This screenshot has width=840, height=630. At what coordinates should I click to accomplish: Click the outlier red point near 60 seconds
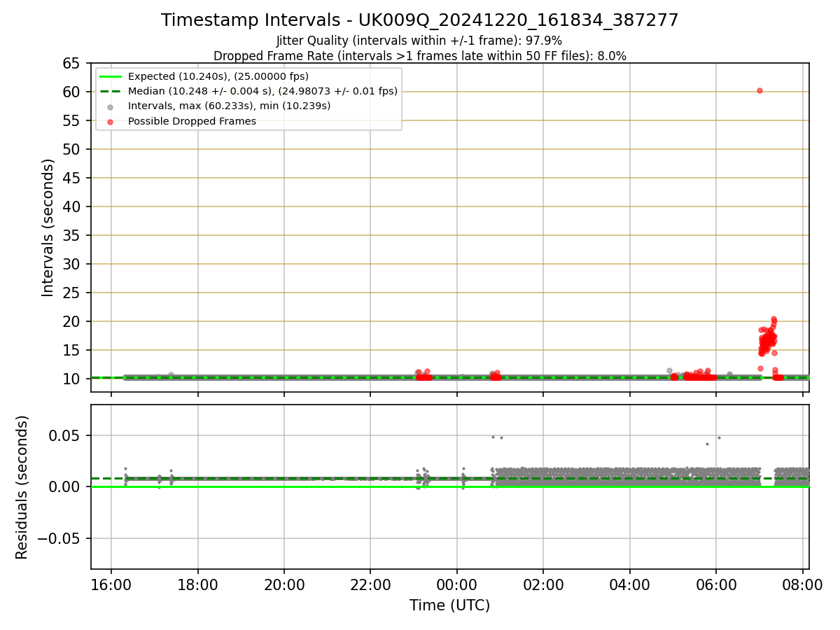(x=759, y=90)
